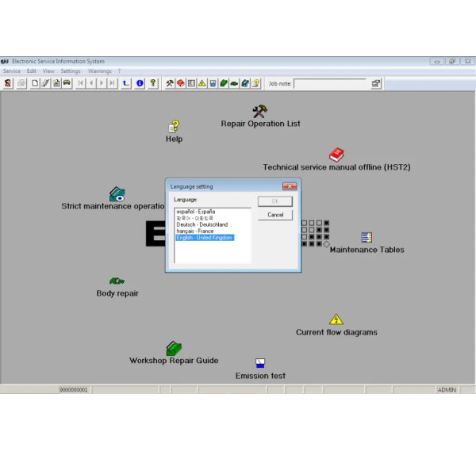
Task: Open the Body repair car icon
Action: [117, 281]
